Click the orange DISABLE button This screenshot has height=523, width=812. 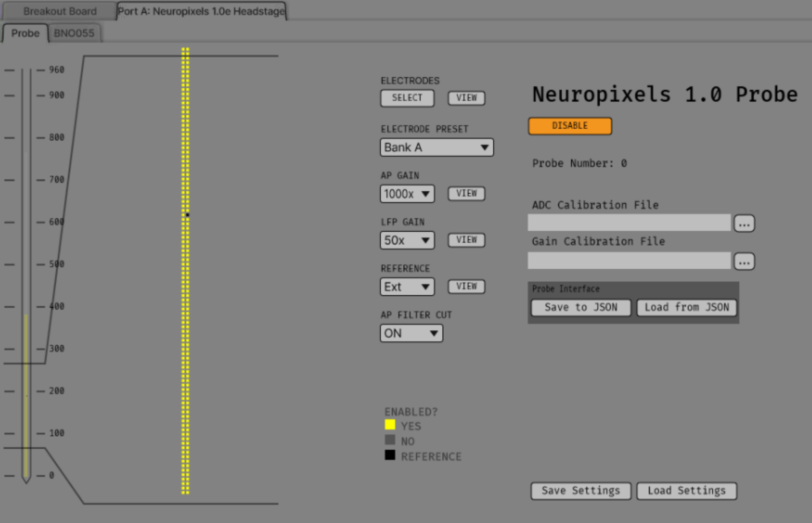(570, 126)
